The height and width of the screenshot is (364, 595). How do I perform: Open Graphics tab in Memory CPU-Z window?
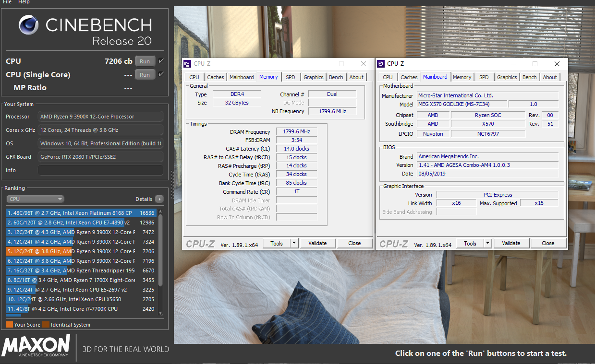[x=314, y=77]
